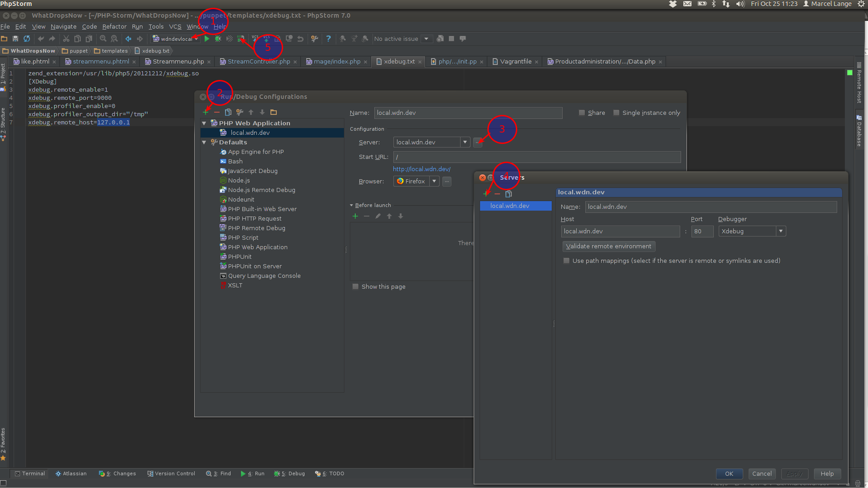Collapse the Before launch section
This screenshot has width=868, height=488.
click(x=351, y=205)
